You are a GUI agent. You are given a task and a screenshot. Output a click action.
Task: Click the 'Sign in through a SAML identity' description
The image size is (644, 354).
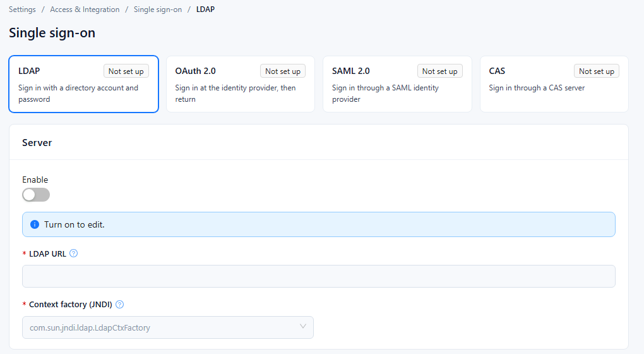coord(385,94)
